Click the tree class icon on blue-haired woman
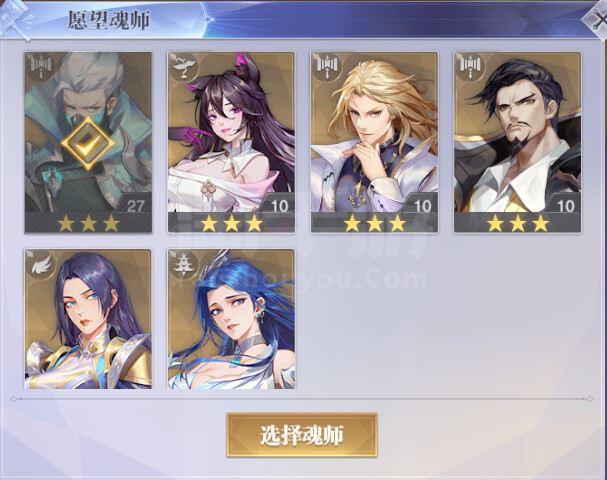The image size is (607, 480). point(183,264)
